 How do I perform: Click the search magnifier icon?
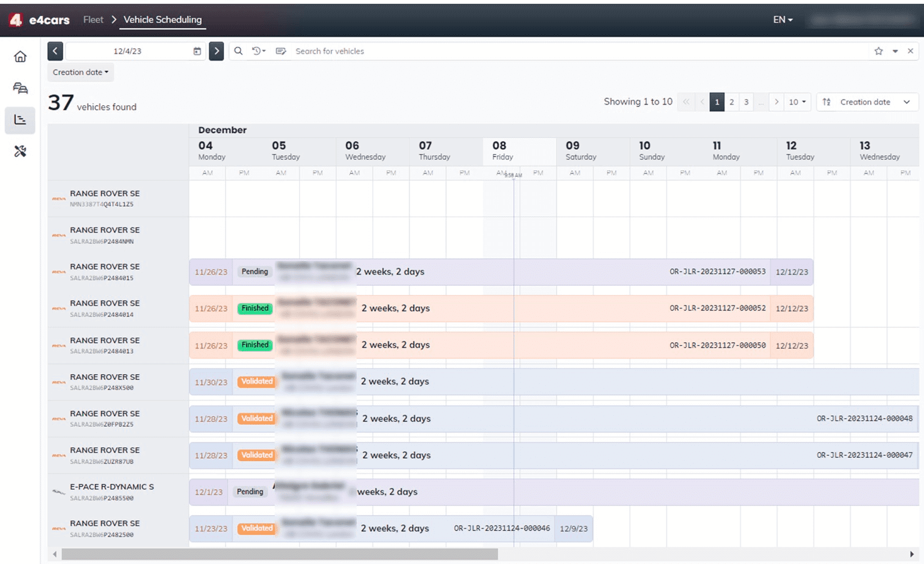[238, 51]
